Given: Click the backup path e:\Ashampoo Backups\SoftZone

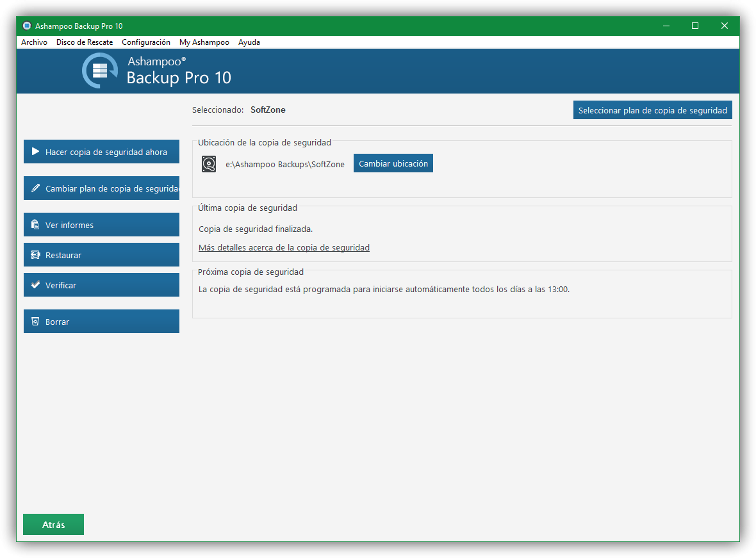Looking at the screenshot, I should tap(285, 165).
